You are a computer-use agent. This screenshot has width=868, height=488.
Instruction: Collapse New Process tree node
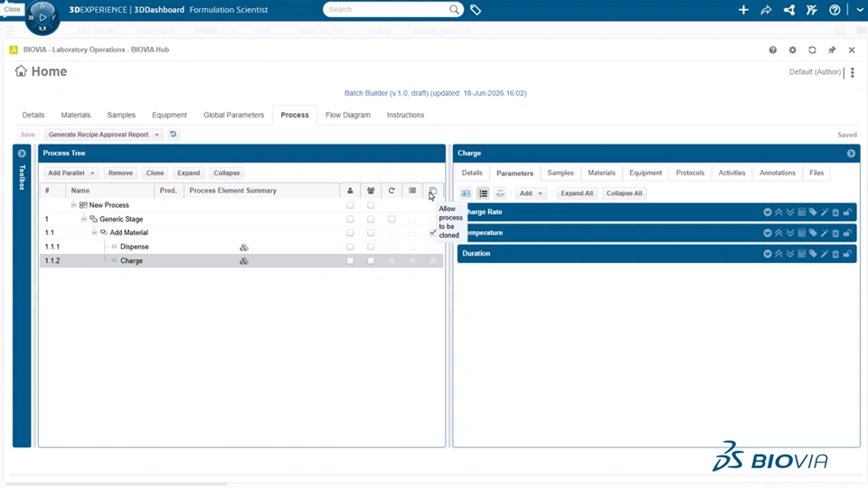pyautogui.click(x=73, y=205)
